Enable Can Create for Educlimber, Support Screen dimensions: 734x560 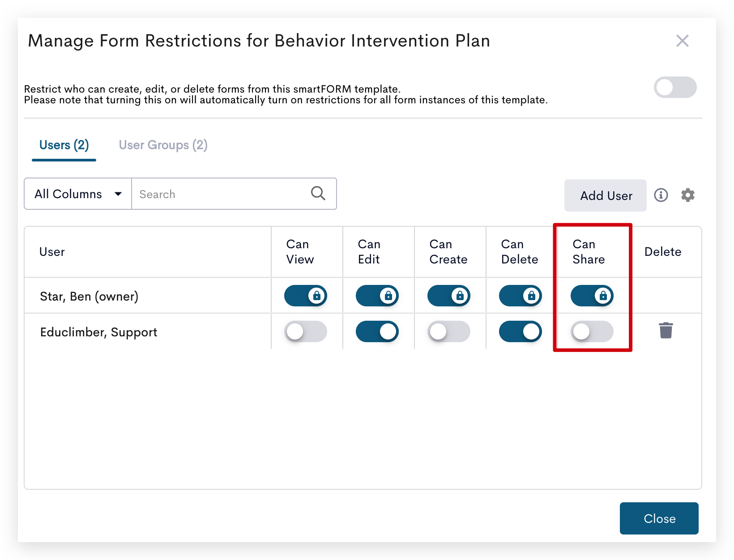[x=449, y=331]
